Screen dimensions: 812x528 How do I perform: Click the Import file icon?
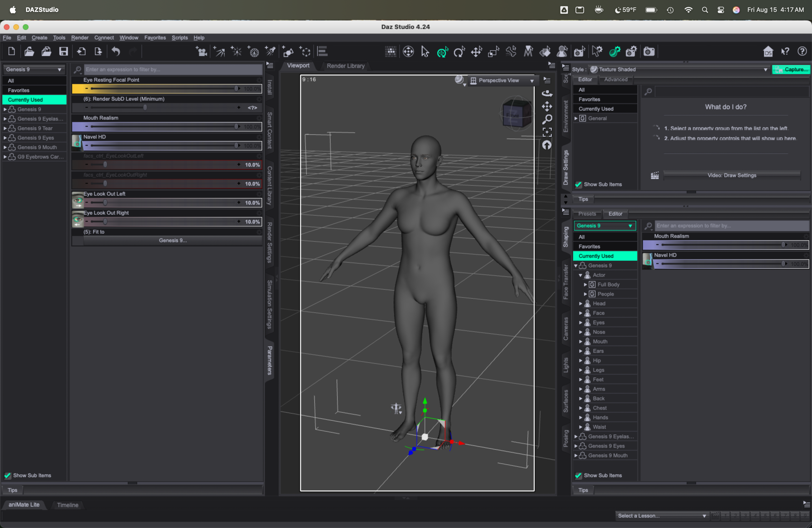tap(81, 52)
